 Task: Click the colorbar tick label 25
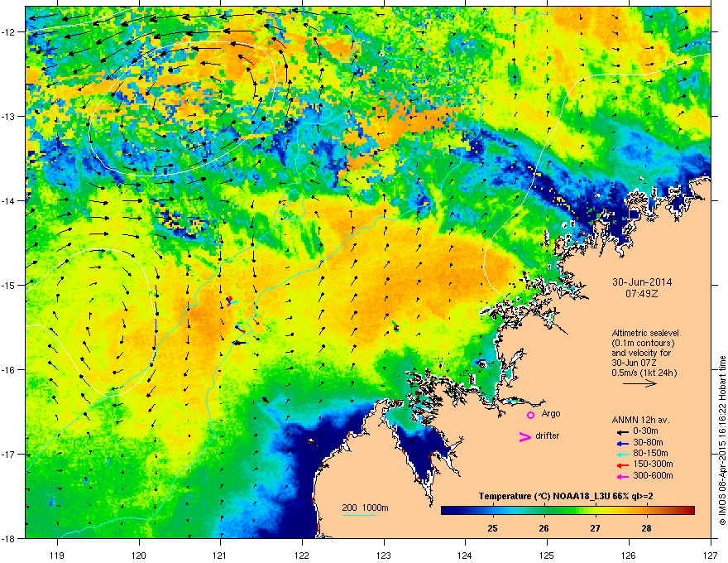[x=492, y=528]
